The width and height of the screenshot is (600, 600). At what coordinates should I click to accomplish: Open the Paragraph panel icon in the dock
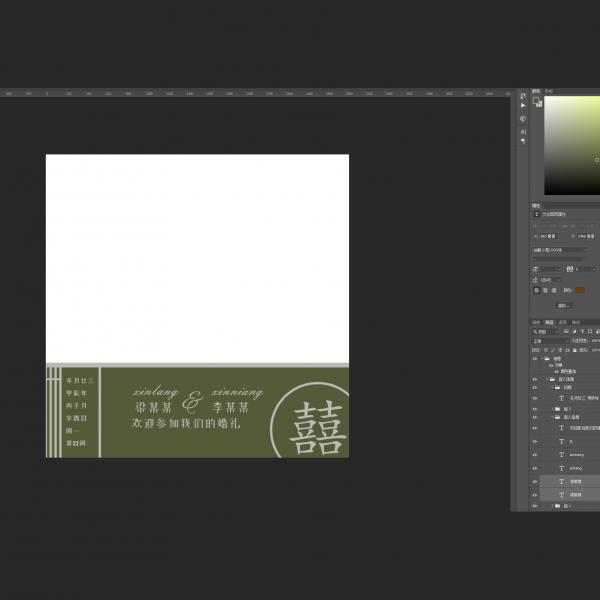pos(523,142)
